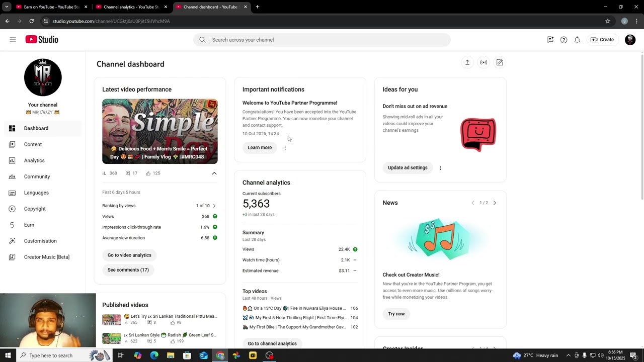Open top video My First Bike
This screenshot has height=362, width=644.
[300, 327]
